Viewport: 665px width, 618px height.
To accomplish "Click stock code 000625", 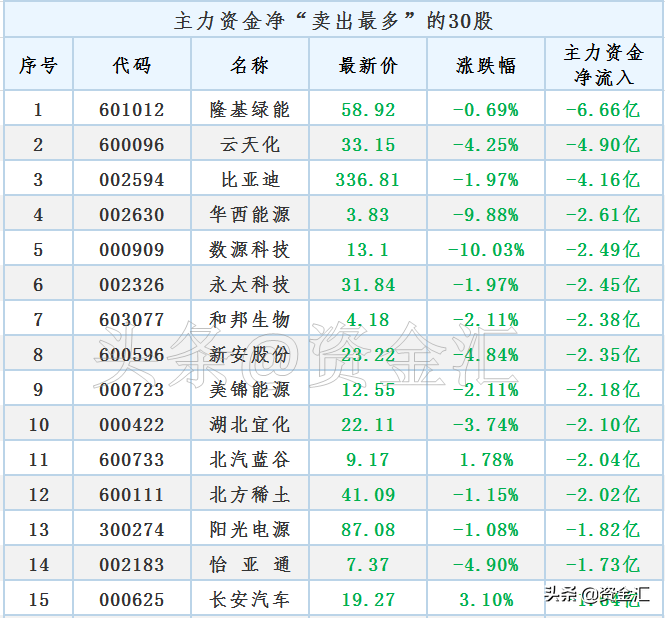I will pyautogui.click(x=132, y=600).
